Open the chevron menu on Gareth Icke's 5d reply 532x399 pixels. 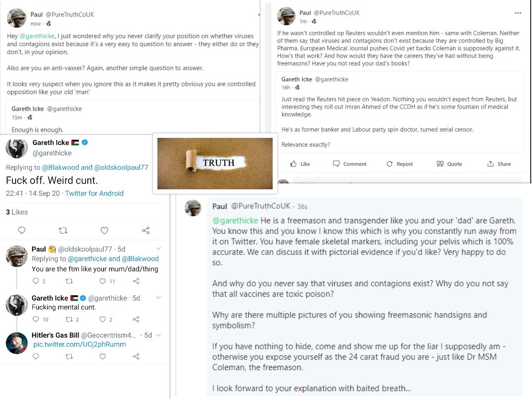[158, 298]
